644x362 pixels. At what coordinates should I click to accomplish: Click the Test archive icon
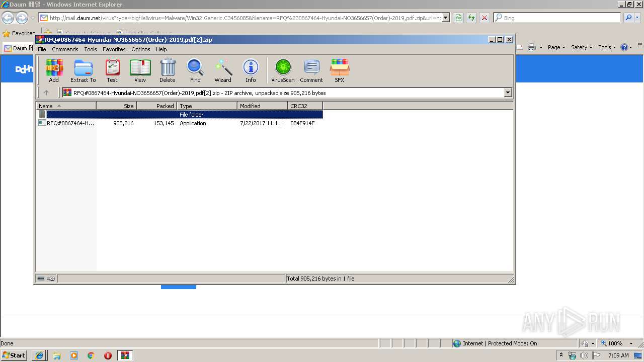pyautogui.click(x=112, y=70)
